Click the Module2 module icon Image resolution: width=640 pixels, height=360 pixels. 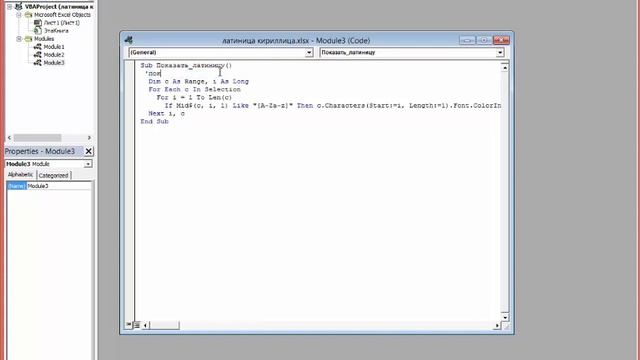(38, 55)
